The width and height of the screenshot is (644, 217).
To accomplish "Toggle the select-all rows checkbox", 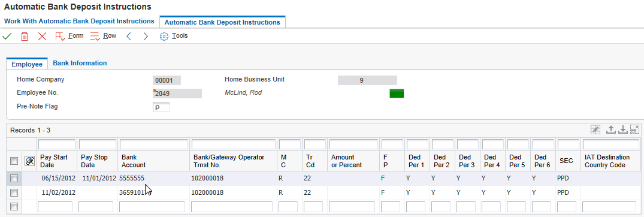I will [14, 161].
